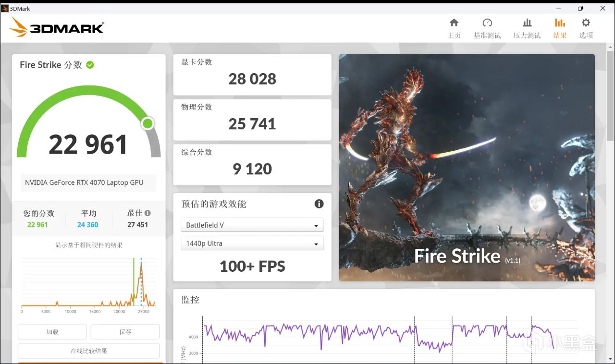
Task: Click the 显示基于相同硬件的结果 caption
Action: (x=89, y=245)
